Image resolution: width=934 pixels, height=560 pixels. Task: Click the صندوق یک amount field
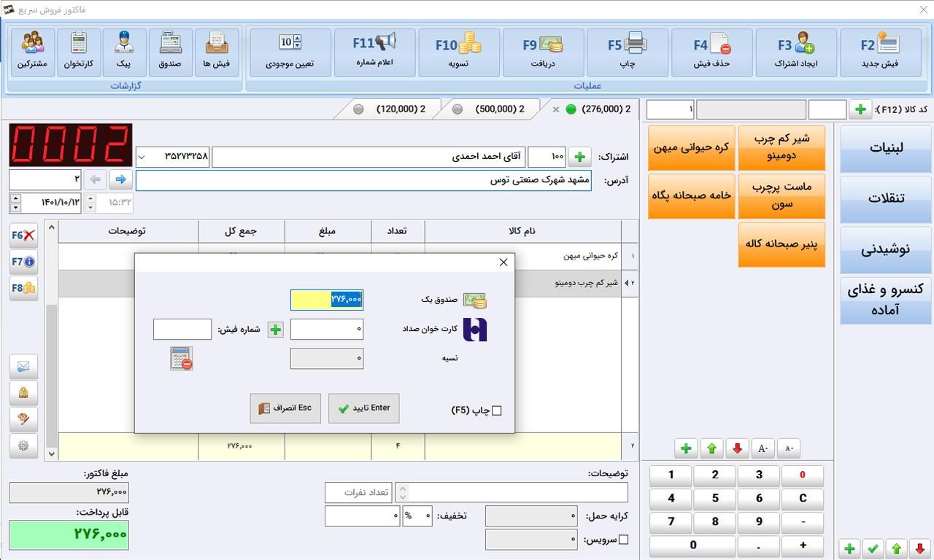327,300
